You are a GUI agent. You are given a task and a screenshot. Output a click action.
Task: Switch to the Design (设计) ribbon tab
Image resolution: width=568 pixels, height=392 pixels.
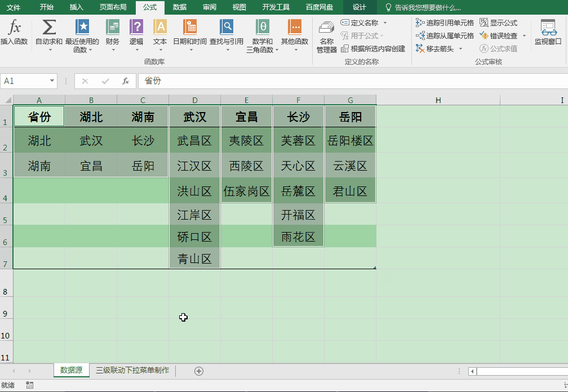pyautogui.click(x=360, y=7)
